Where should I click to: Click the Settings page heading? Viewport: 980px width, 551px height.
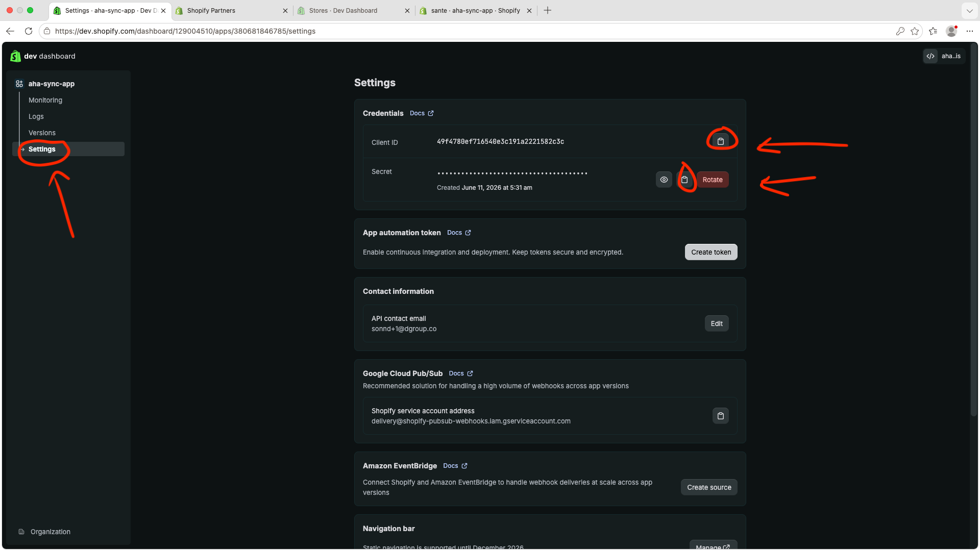375,83
